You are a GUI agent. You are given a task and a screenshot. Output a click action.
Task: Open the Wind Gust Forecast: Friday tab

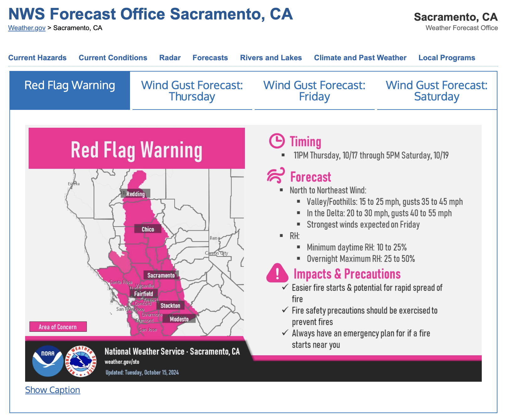point(314,90)
